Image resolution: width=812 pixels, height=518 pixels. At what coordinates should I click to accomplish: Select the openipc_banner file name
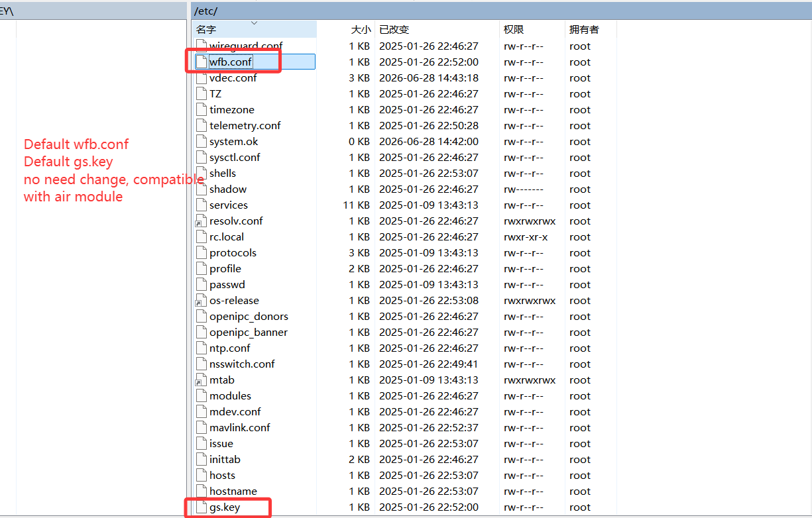[249, 332]
